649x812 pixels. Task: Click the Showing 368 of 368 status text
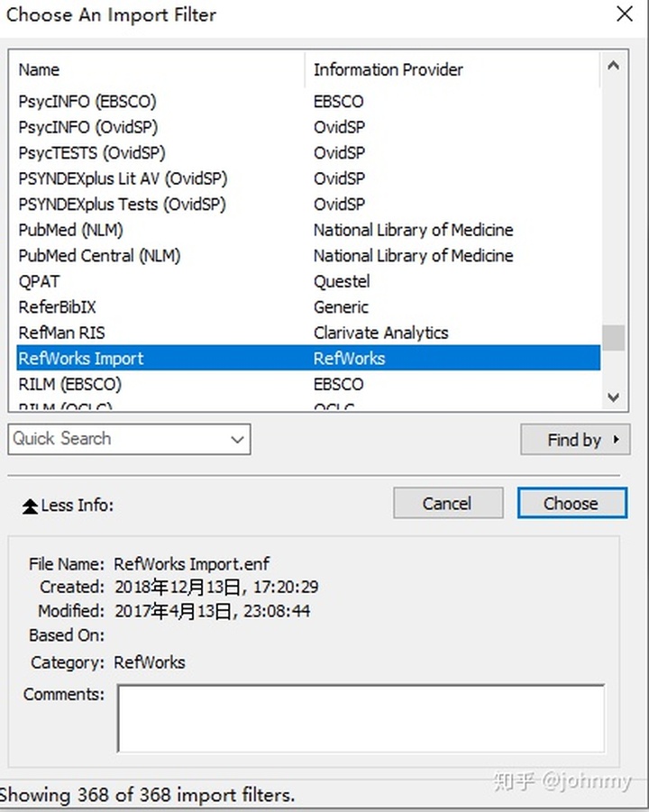tap(147, 795)
